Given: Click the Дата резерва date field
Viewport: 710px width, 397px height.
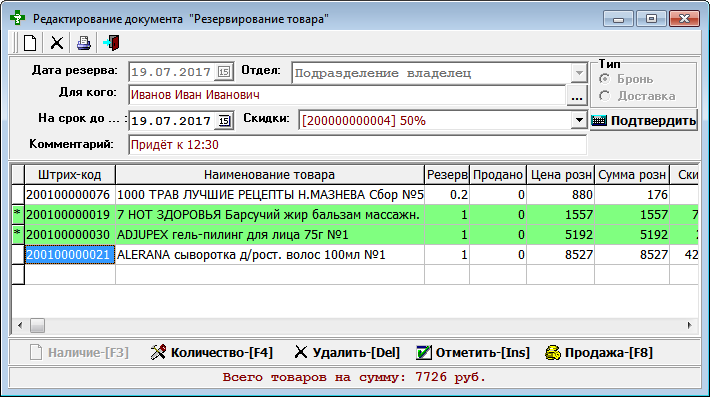Looking at the screenshot, I should 172,72.
